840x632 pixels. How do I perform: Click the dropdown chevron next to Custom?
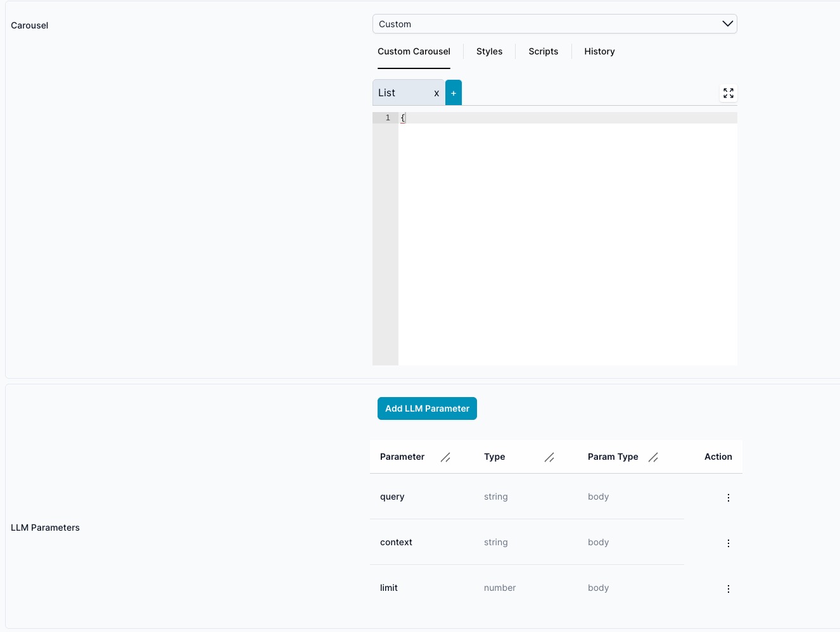[727, 24]
